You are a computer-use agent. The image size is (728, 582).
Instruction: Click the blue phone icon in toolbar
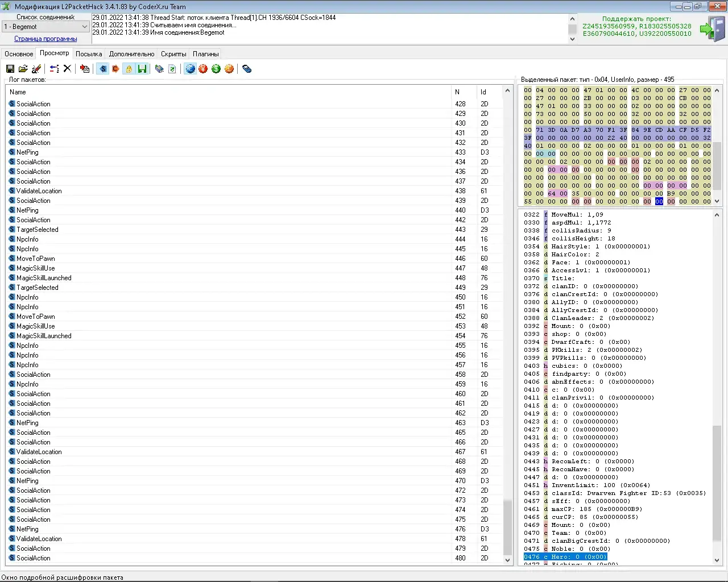(x=247, y=69)
